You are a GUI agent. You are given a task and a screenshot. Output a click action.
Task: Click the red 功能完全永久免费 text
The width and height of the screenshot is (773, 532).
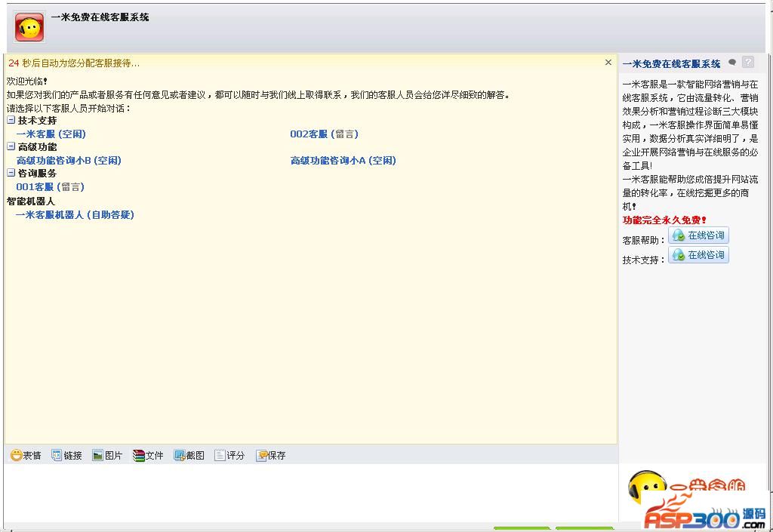(664, 220)
